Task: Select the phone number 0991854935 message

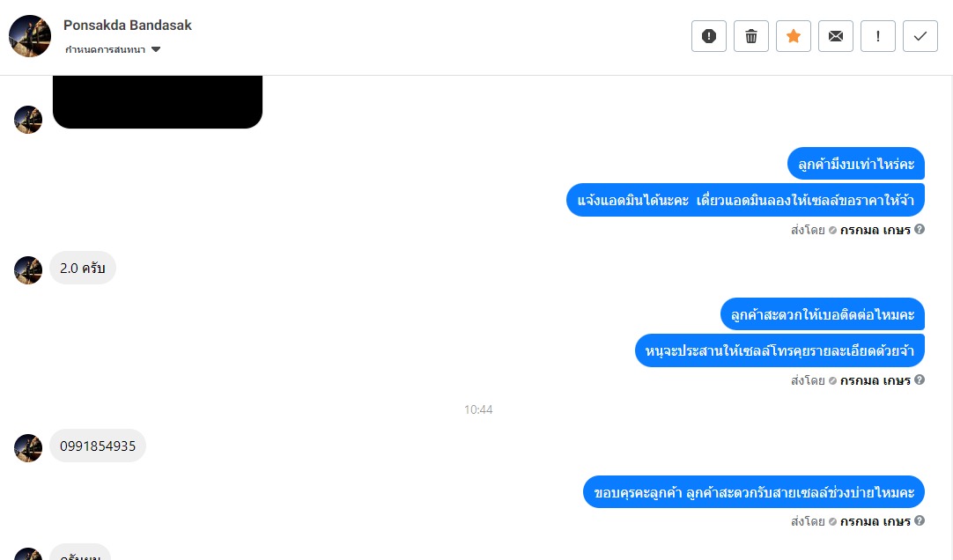Action: tap(98, 446)
